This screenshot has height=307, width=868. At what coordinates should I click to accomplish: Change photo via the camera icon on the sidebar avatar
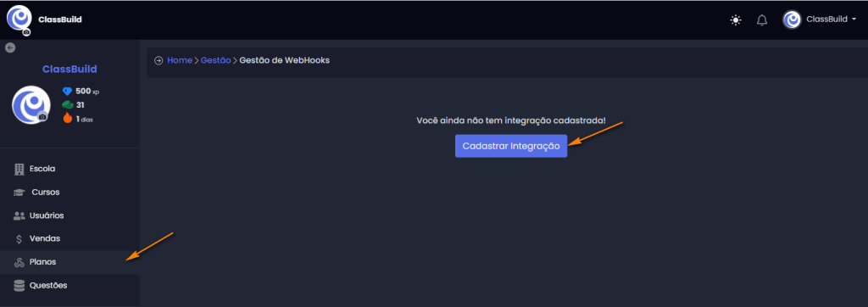tap(42, 116)
